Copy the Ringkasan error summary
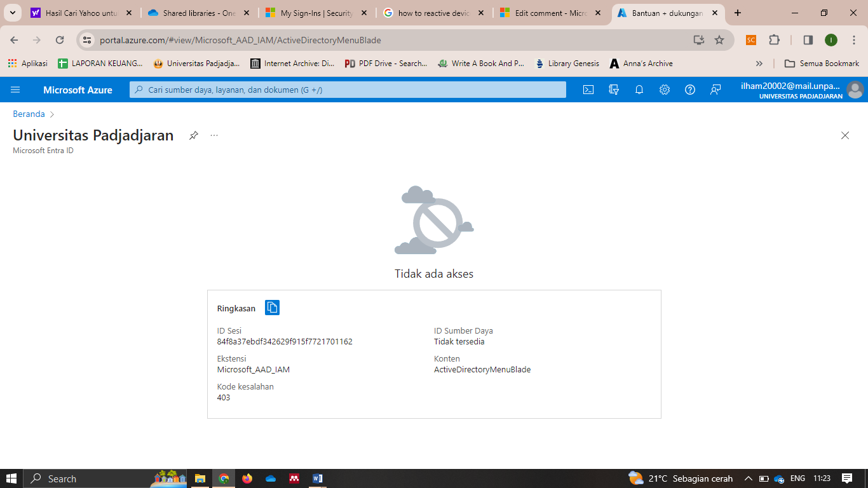Screen dimensions: 868x488 click(272, 308)
